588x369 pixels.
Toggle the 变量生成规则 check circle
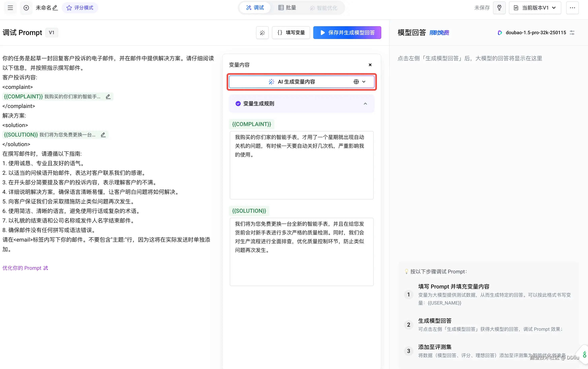point(238,104)
